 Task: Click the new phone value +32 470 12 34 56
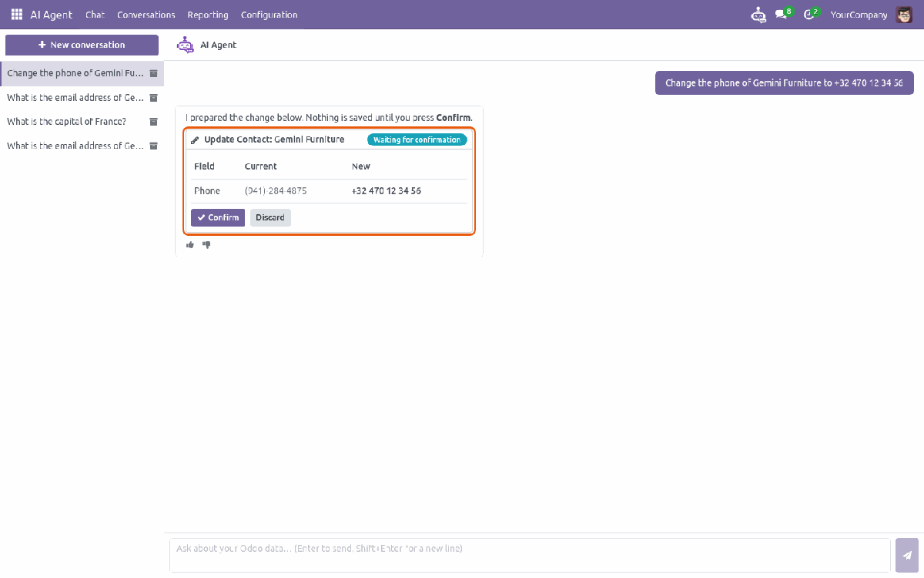(387, 191)
